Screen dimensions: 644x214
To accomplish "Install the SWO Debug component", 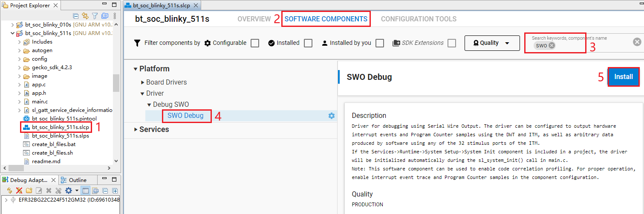I will (x=624, y=77).
